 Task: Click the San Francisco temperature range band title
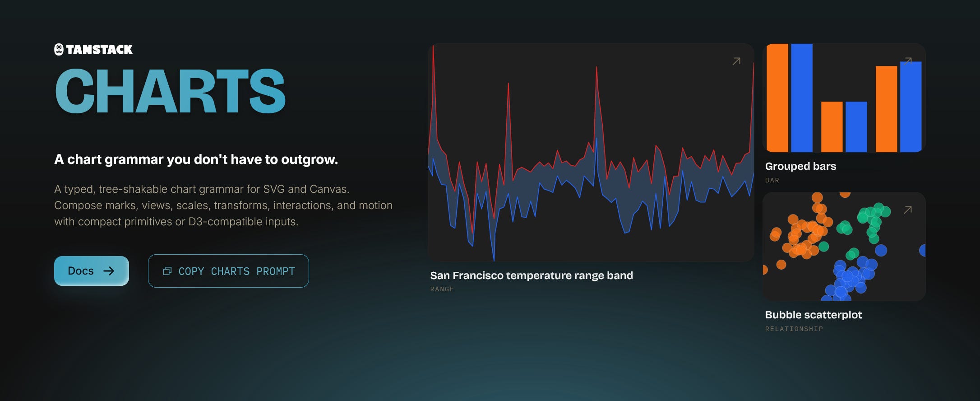(x=532, y=275)
